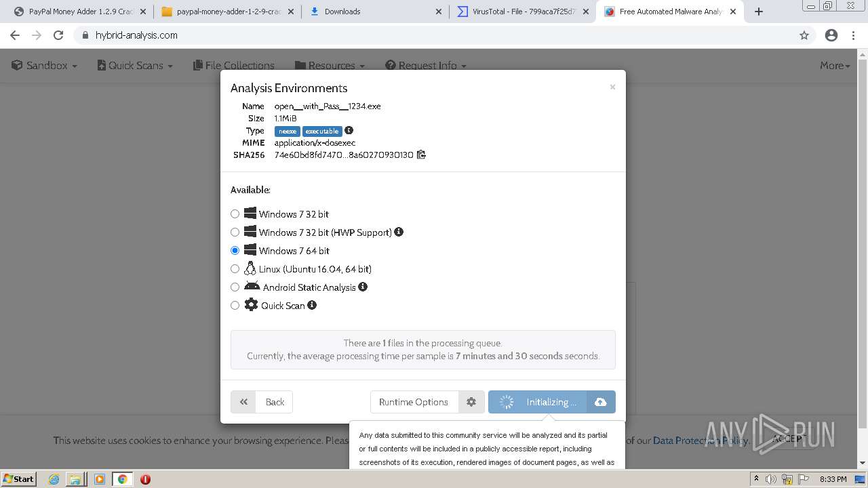Select the Quick Scan radio option
This screenshot has height=488, width=868.
click(x=235, y=306)
